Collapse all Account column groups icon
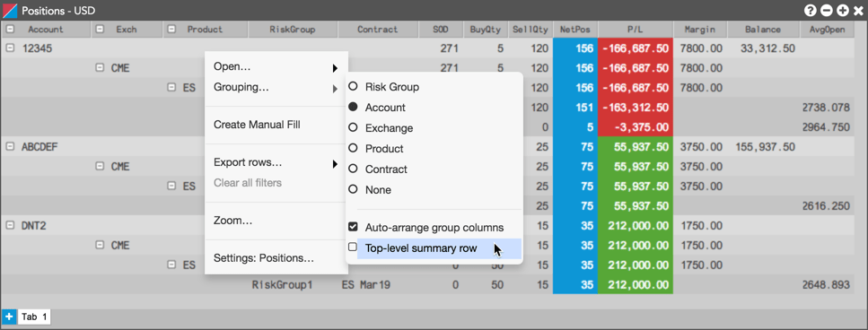Screen dimensions: 868x330 pyautogui.click(x=10, y=30)
